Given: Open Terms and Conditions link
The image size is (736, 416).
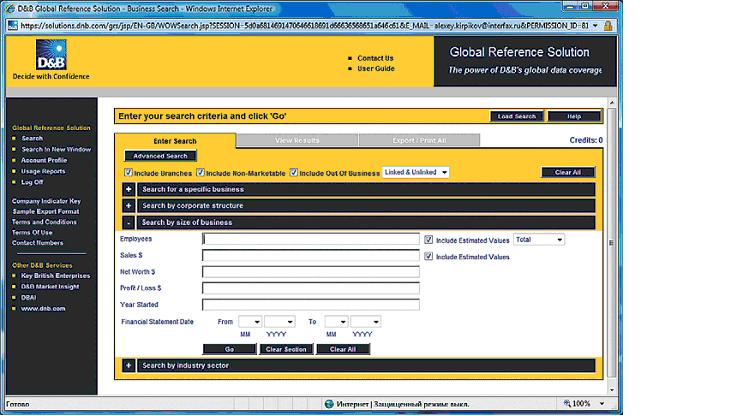Looking at the screenshot, I should click(44, 222).
